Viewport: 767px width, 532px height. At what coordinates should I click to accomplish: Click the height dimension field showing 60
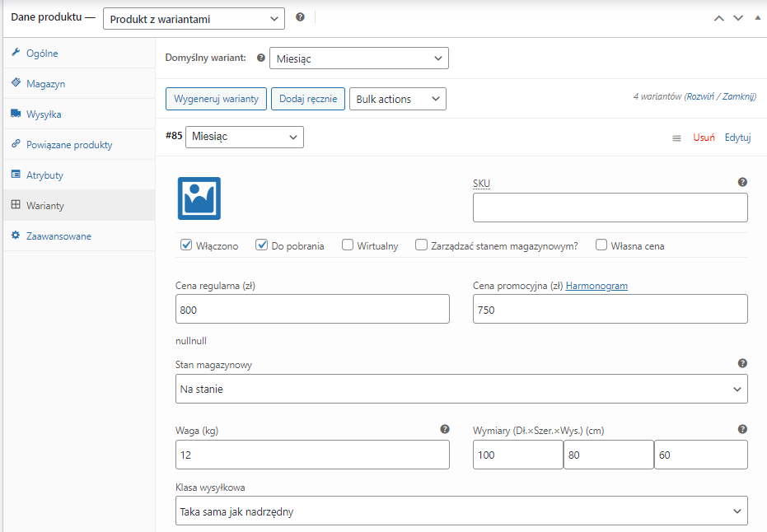tap(701, 455)
